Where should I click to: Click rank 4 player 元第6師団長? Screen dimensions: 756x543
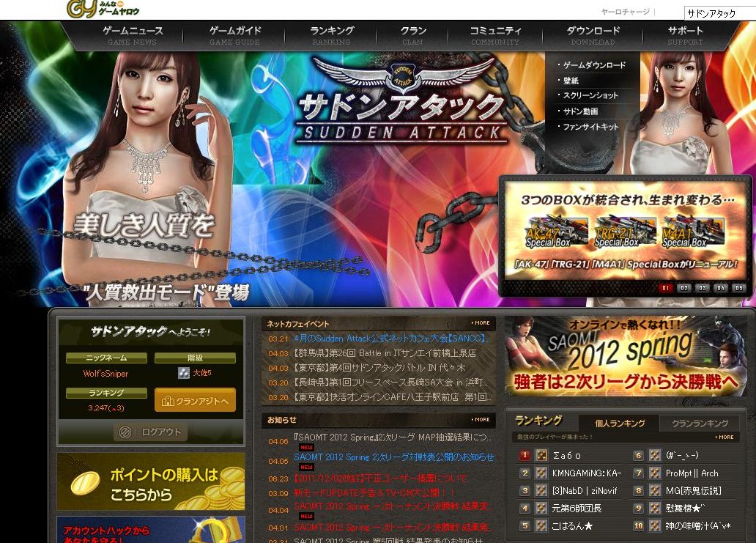pyautogui.click(x=577, y=509)
